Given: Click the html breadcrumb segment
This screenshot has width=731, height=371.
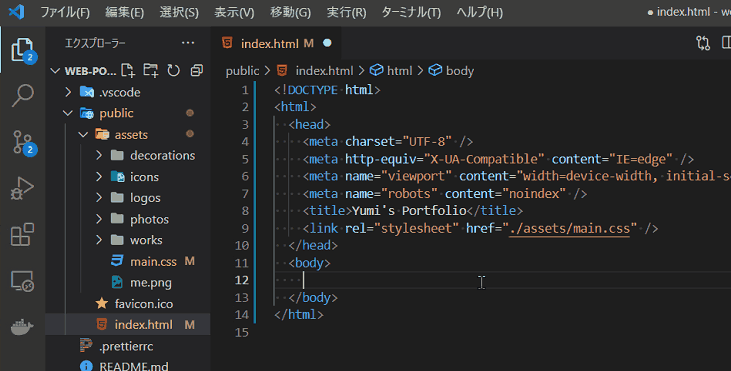Looking at the screenshot, I should (400, 71).
